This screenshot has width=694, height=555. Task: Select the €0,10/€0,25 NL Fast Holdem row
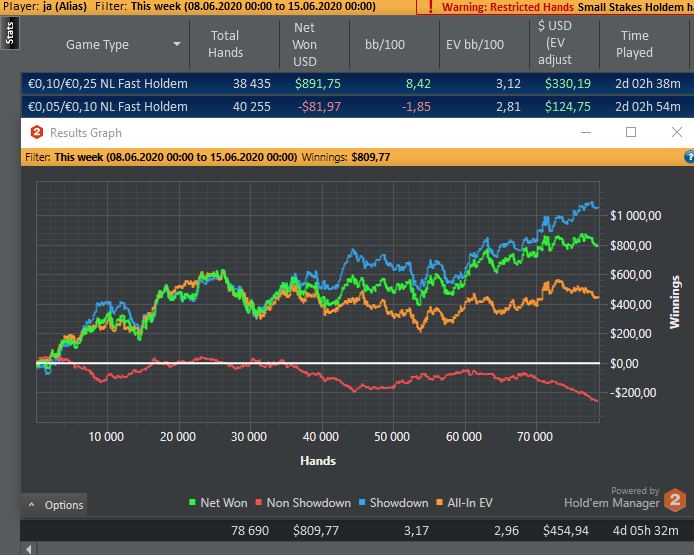pos(358,84)
